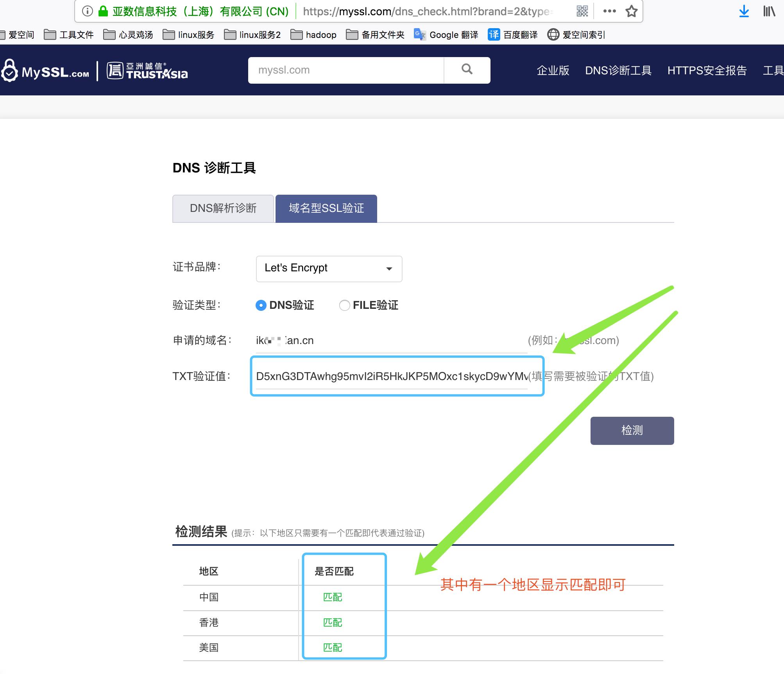Bookmark this page with the star icon
784x674 pixels.
(x=631, y=11)
